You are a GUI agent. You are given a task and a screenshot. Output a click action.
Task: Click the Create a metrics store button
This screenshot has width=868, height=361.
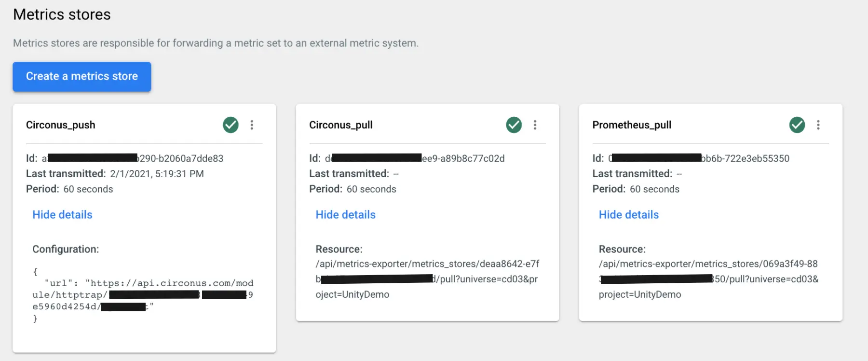tap(81, 76)
